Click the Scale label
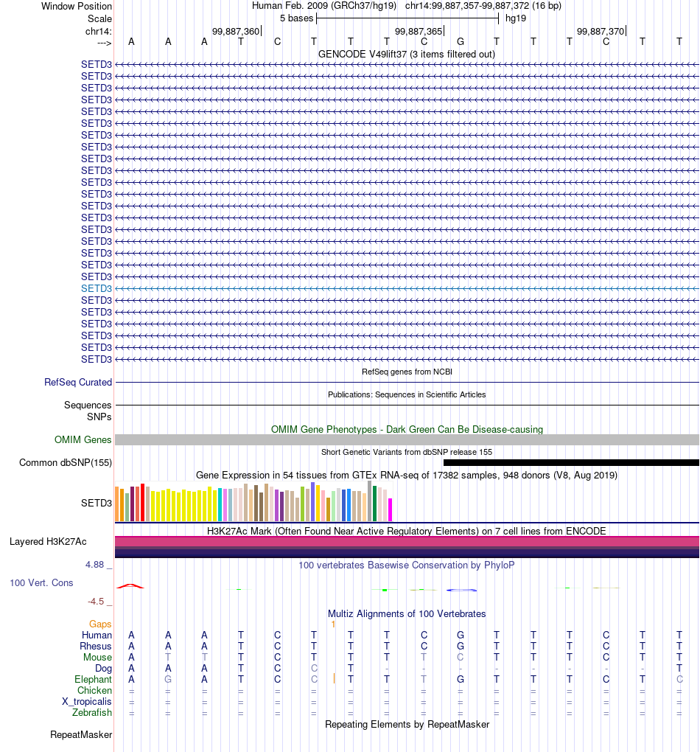Viewport: 700px width, 752px height. 99,18
